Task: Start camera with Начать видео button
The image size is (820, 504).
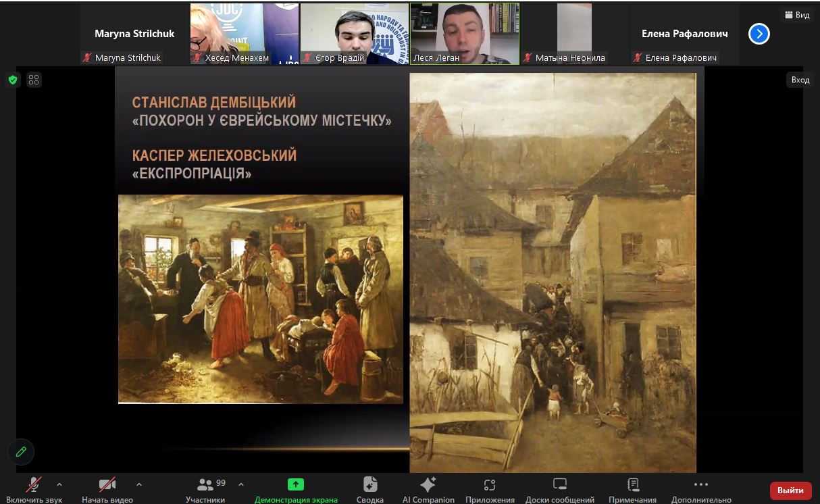Action: 107,489
